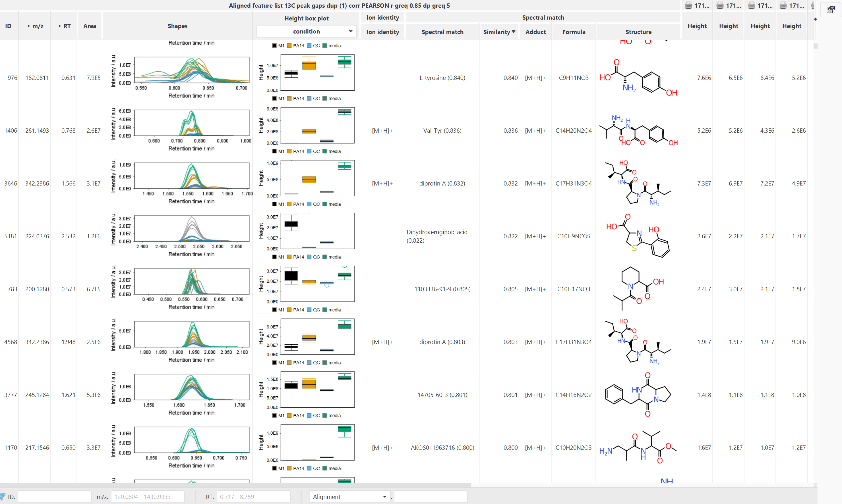Screen dimensions: 842x504
Task: Expand the RT column header arrow
Action: 60,26
